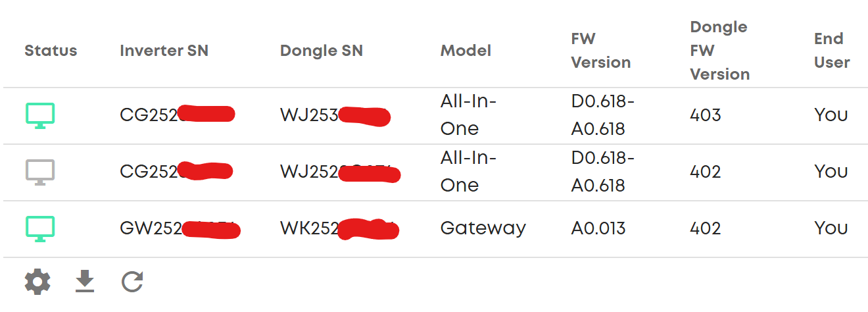Click the refresh icon below table
The image size is (868, 312).
(x=132, y=282)
